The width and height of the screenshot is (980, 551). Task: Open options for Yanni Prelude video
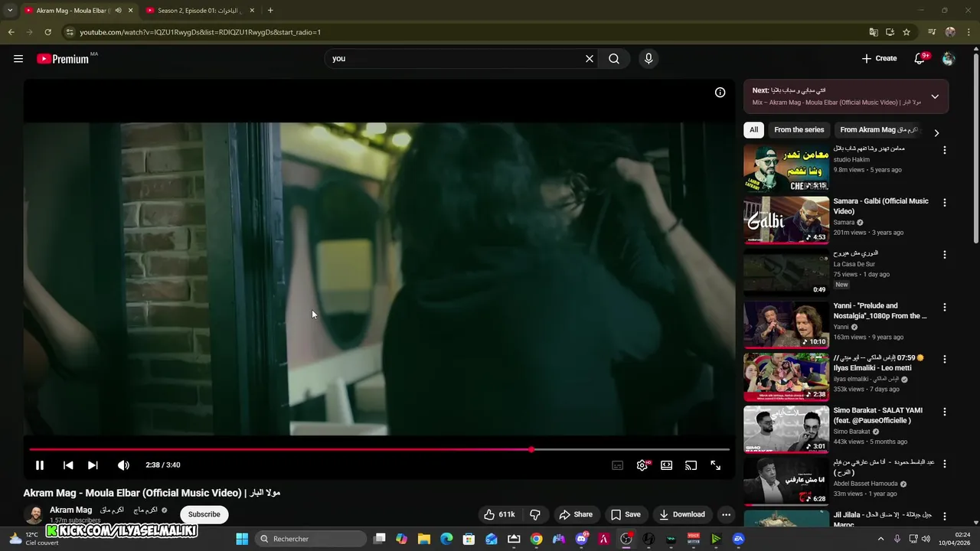944,307
